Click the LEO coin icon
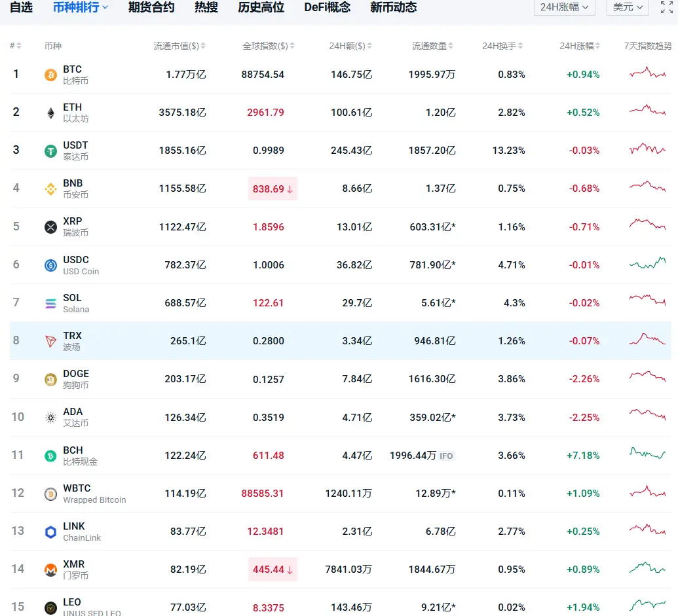The image size is (678, 616). pos(50,607)
